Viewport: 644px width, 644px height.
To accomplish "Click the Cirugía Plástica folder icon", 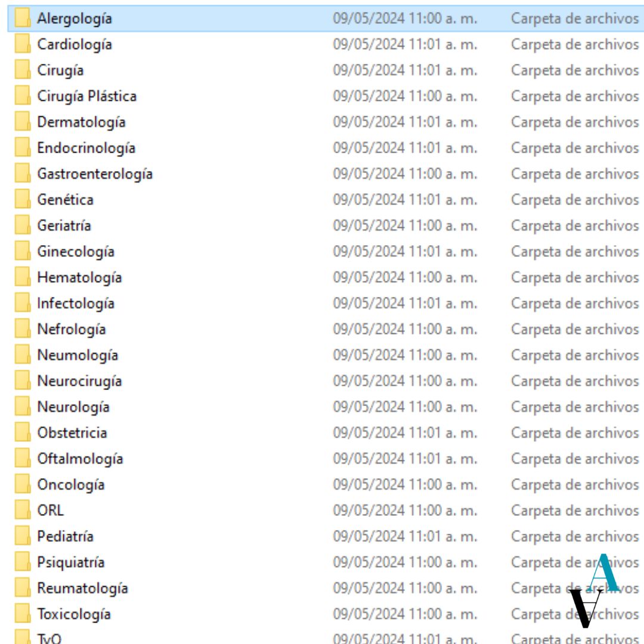I will pos(23,96).
